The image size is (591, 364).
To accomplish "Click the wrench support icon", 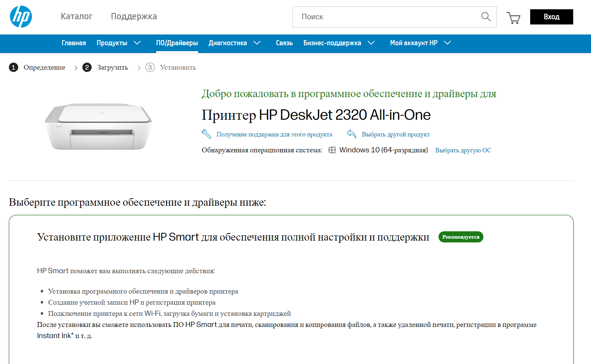I will (x=206, y=134).
